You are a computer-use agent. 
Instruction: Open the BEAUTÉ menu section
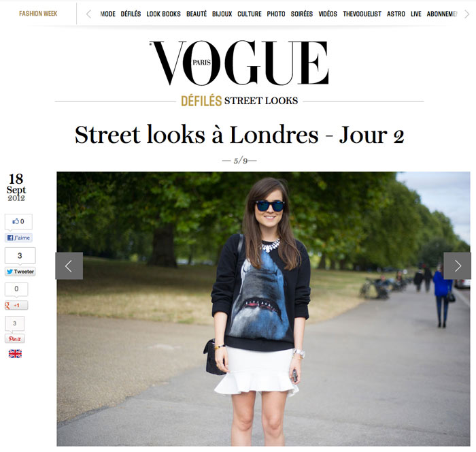197,14
